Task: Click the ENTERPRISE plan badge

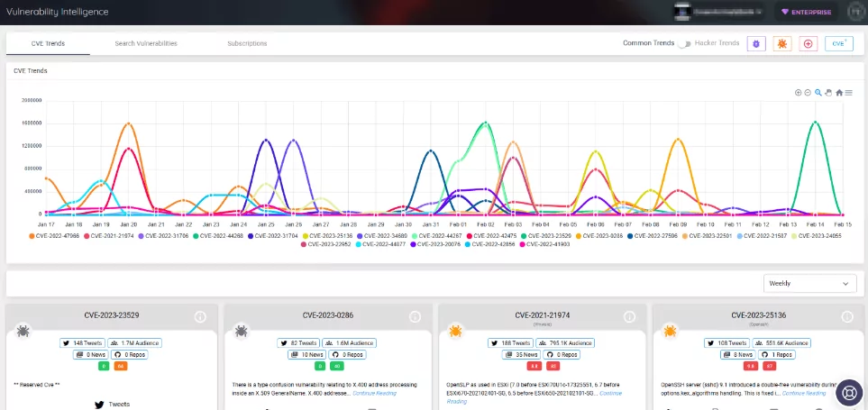Action: (806, 13)
